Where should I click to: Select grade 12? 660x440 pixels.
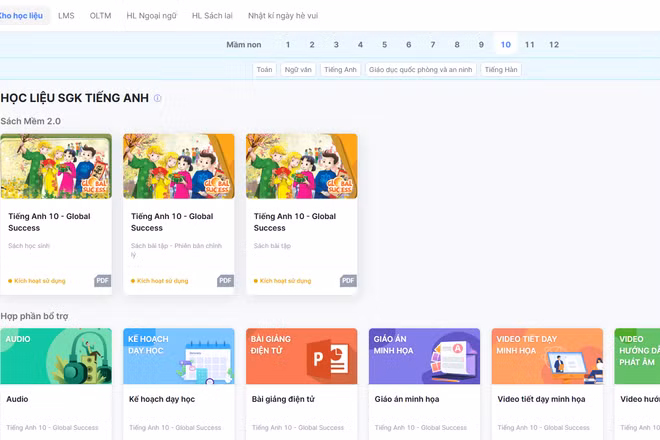(x=554, y=45)
